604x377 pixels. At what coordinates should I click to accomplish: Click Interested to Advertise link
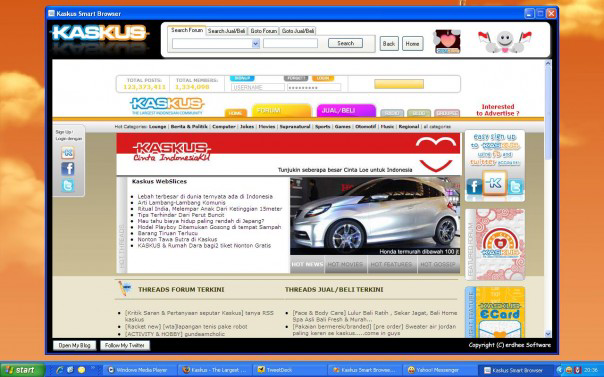click(x=498, y=110)
